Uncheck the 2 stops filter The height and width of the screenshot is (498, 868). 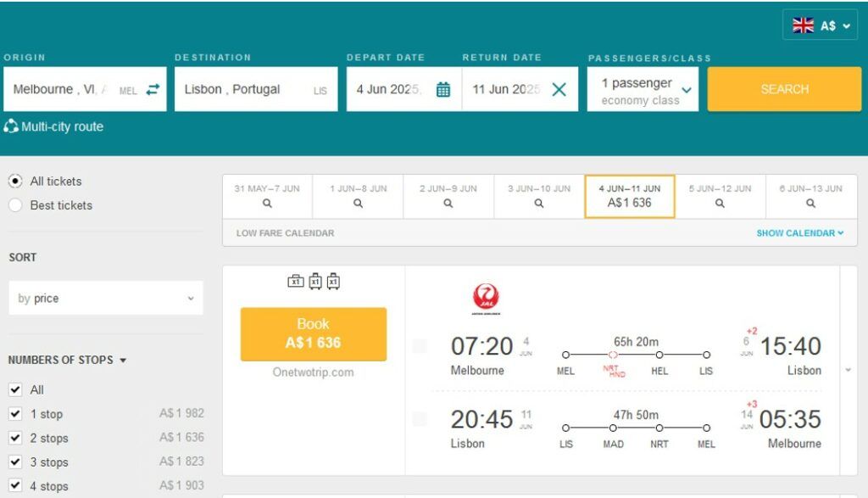pyautogui.click(x=15, y=438)
